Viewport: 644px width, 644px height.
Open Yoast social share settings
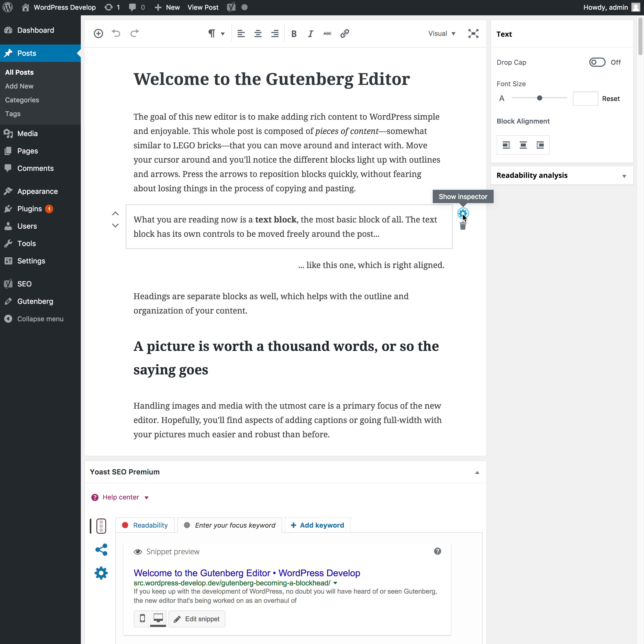point(101,550)
